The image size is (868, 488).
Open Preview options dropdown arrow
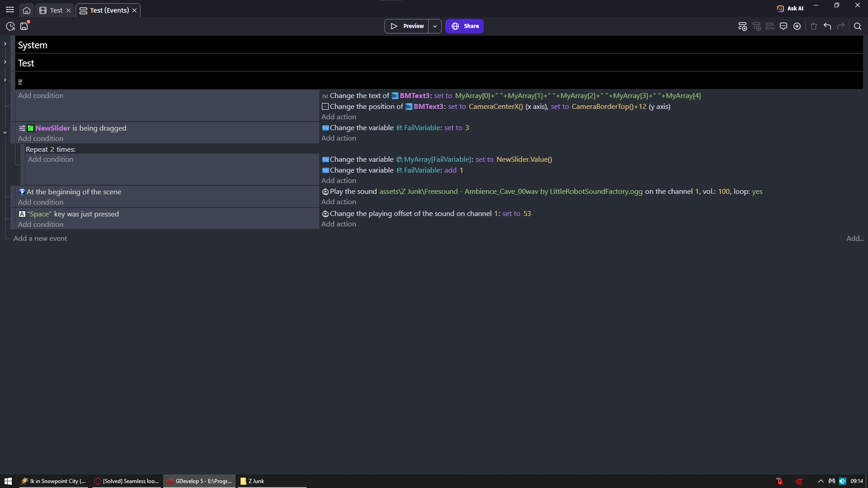(x=435, y=26)
